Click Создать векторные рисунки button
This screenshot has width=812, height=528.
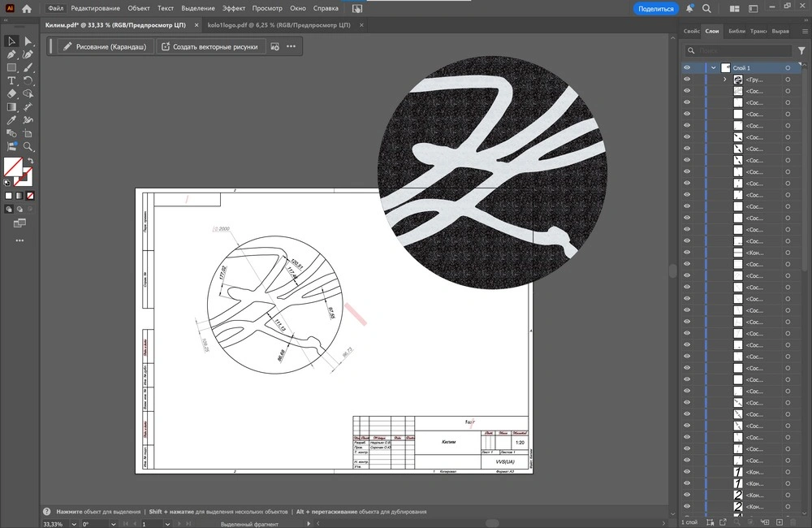209,47
